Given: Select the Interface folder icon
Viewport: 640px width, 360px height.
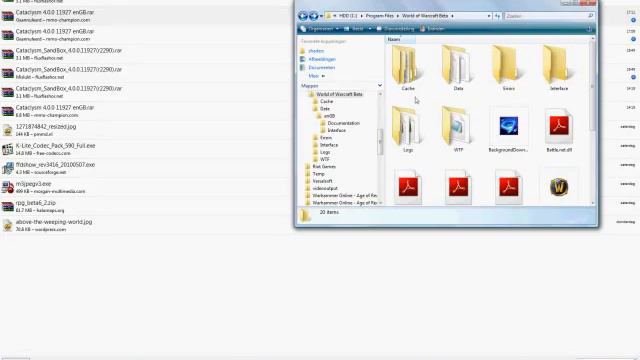Looking at the screenshot, I should click(559, 65).
